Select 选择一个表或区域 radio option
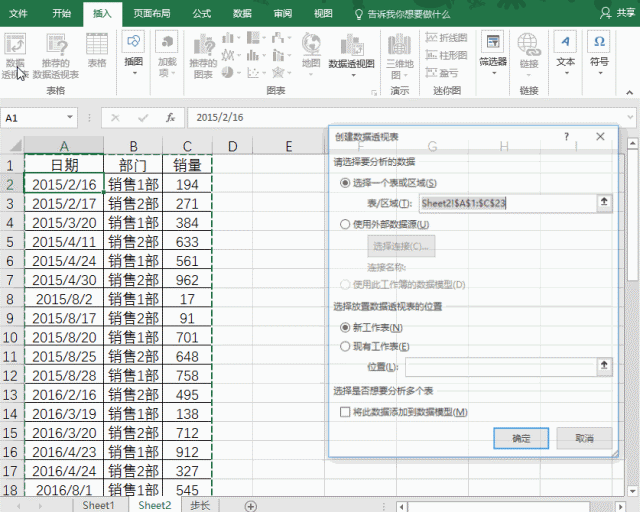The width and height of the screenshot is (640, 512). coord(346,183)
